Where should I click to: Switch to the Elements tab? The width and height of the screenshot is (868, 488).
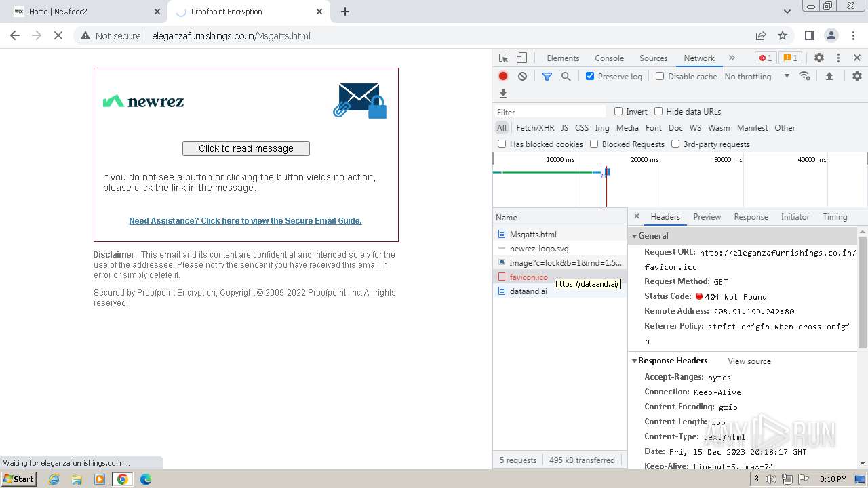(x=563, y=58)
